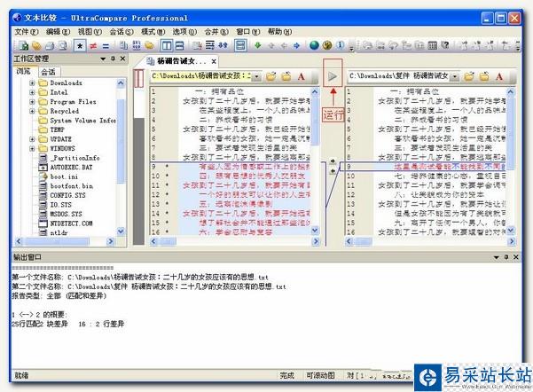
Task: Switch to over-under horizontal layout
Action: 179,45
